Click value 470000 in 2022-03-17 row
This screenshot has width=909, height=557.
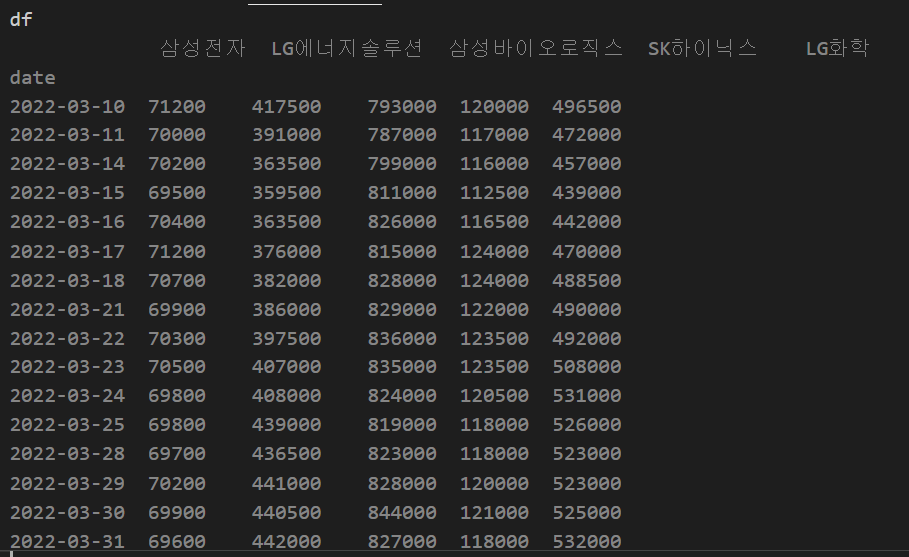click(587, 252)
